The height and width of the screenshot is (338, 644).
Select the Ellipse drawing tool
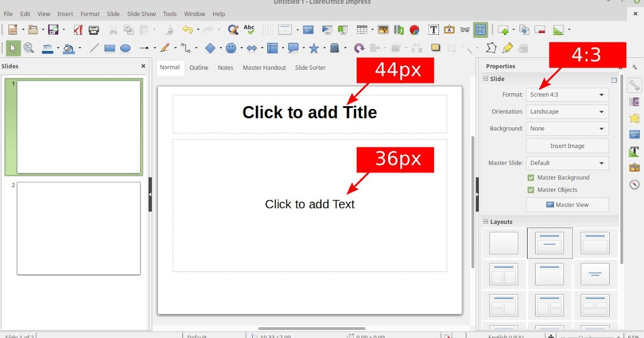(x=126, y=48)
